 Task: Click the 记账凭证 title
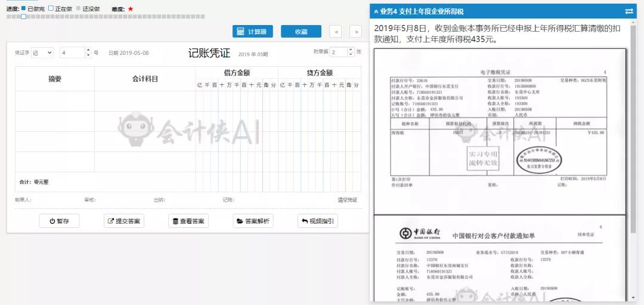tap(209, 53)
